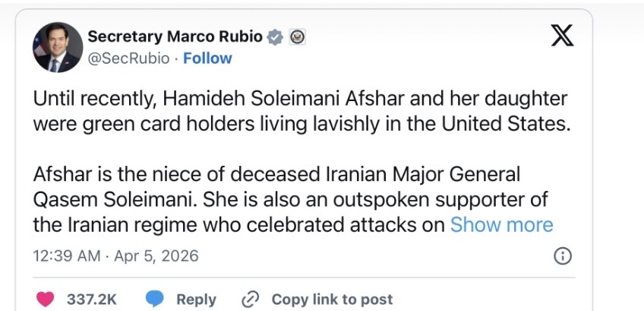Expand the post with Show more

click(x=501, y=224)
